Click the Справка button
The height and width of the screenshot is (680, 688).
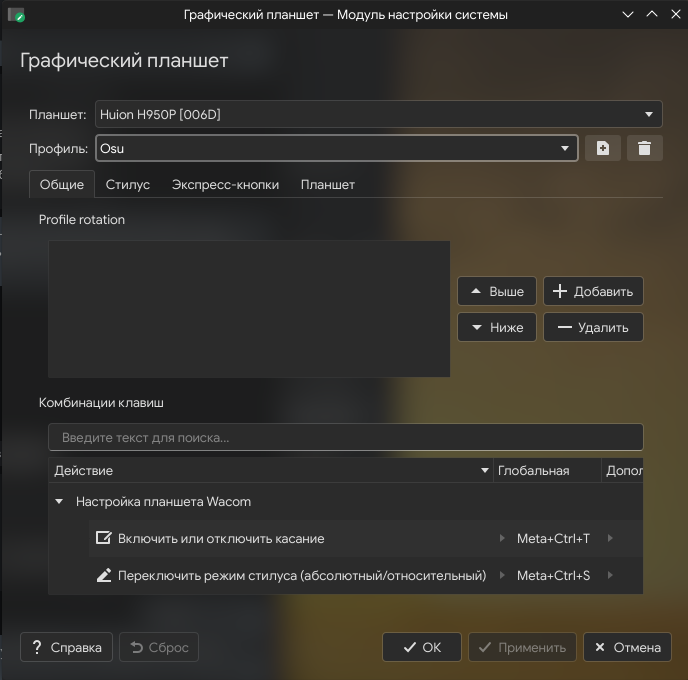pos(66,647)
